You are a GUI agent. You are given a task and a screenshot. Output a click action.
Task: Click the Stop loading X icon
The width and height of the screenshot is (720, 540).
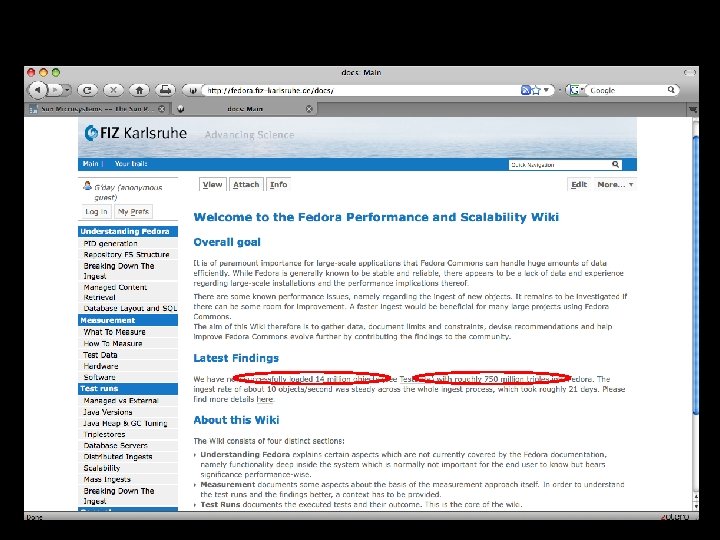(x=113, y=90)
